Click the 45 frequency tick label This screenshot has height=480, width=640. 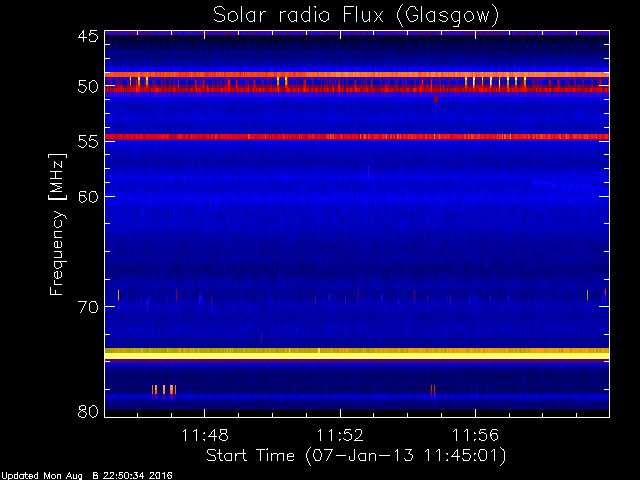(x=88, y=37)
